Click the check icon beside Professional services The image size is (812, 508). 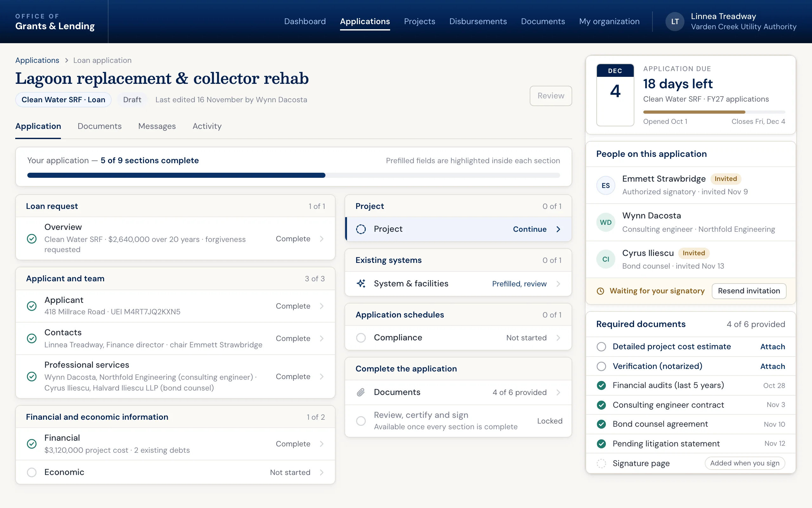31,376
